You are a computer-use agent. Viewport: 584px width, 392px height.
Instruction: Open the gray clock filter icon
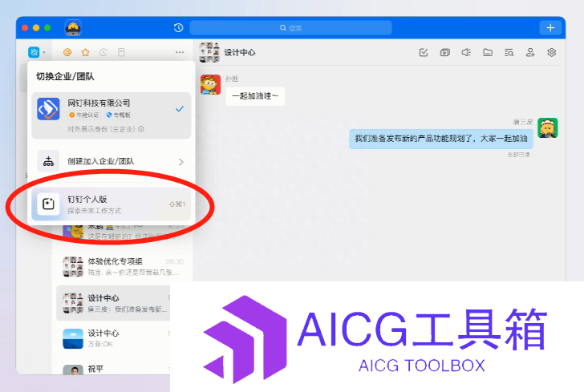point(103,52)
